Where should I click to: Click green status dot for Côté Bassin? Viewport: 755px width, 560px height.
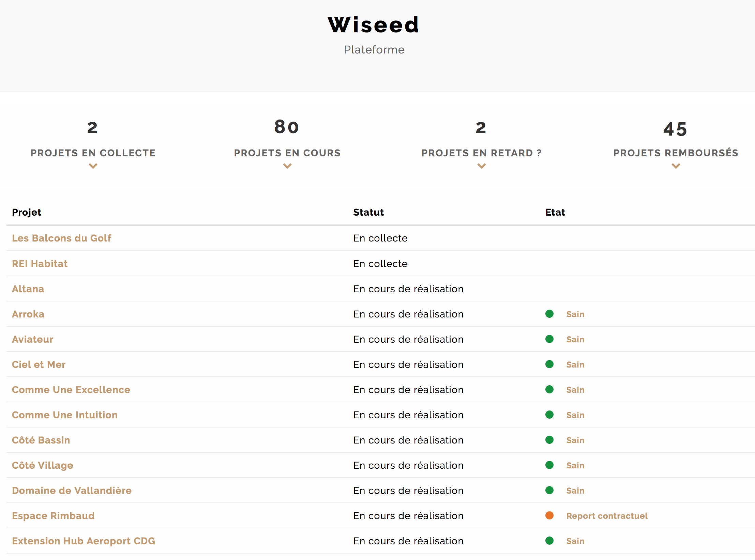coord(549,440)
